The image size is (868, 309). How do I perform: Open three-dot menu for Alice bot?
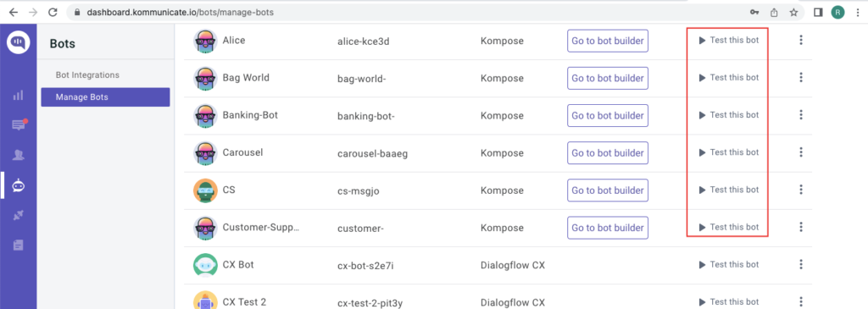800,40
